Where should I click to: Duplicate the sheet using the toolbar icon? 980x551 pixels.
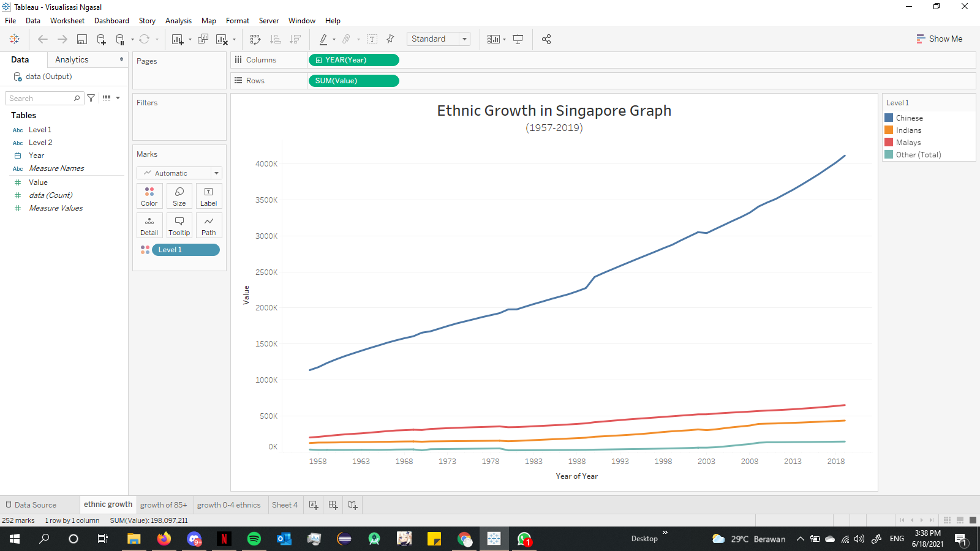203,39
